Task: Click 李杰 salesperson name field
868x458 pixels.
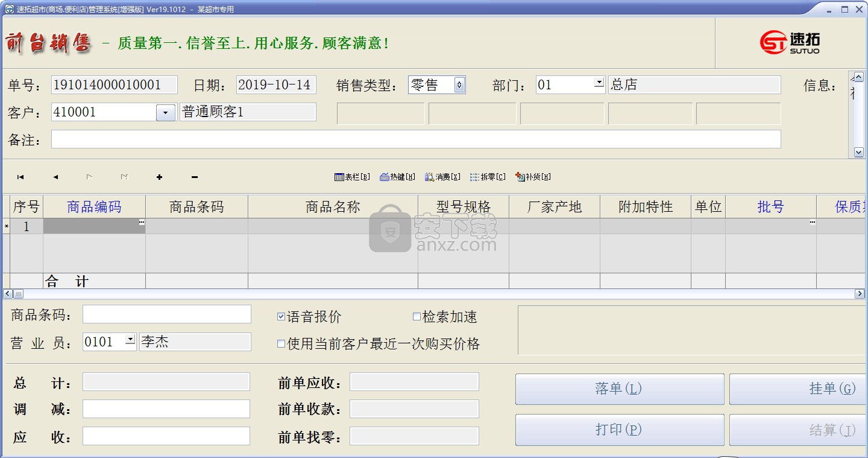Action: pyautogui.click(x=195, y=342)
